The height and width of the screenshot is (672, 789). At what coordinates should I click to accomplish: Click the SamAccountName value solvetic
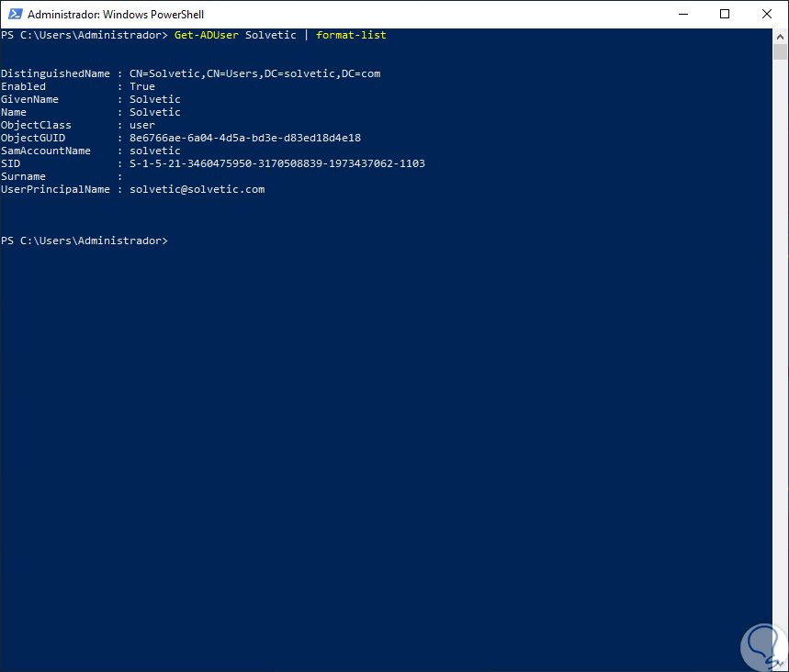(154, 151)
